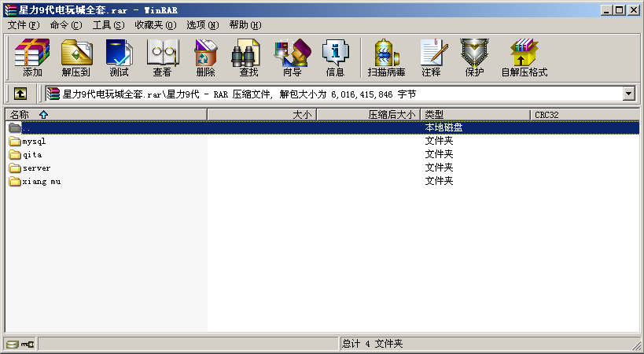Open the 注释 (Comment) icon
The image size is (644, 354).
[x=431, y=57]
